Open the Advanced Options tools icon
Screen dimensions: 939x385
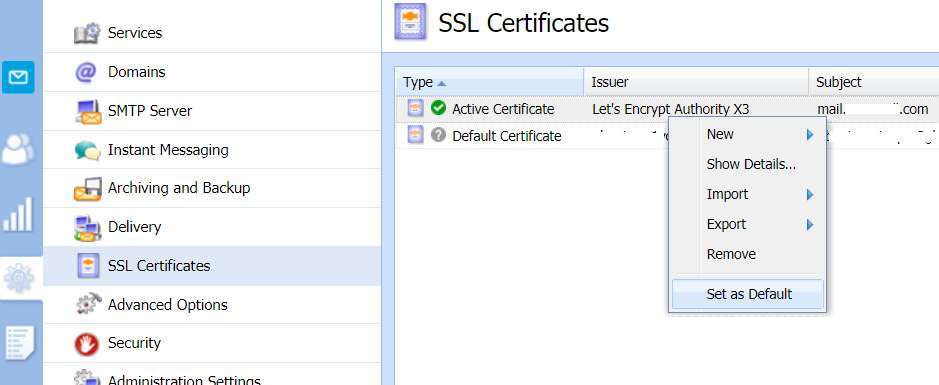pos(88,304)
